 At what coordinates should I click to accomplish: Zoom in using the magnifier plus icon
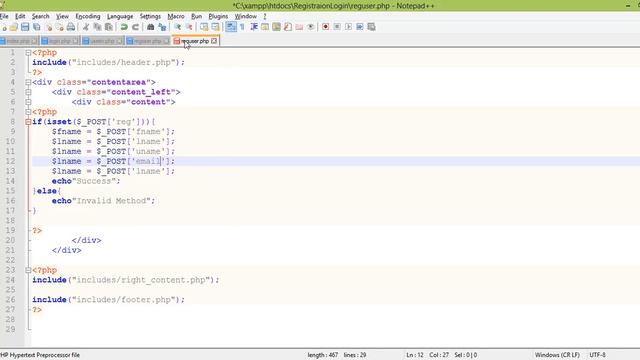point(178,27)
